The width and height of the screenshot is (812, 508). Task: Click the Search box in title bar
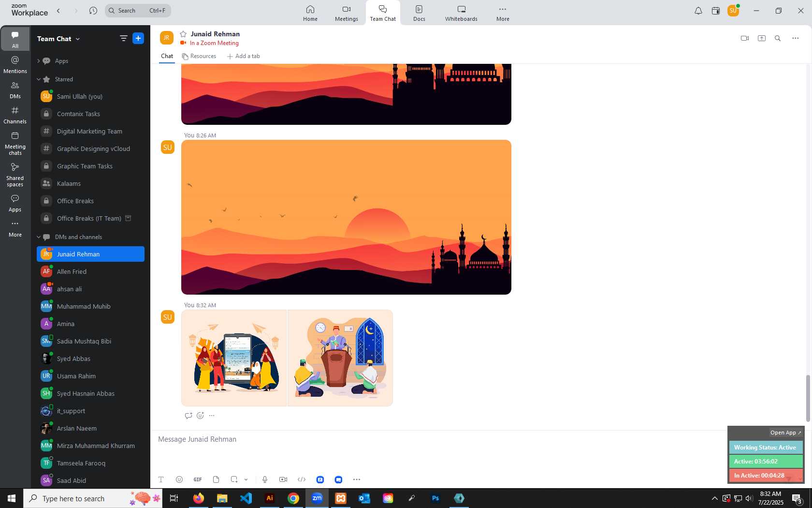click(138, 11)
